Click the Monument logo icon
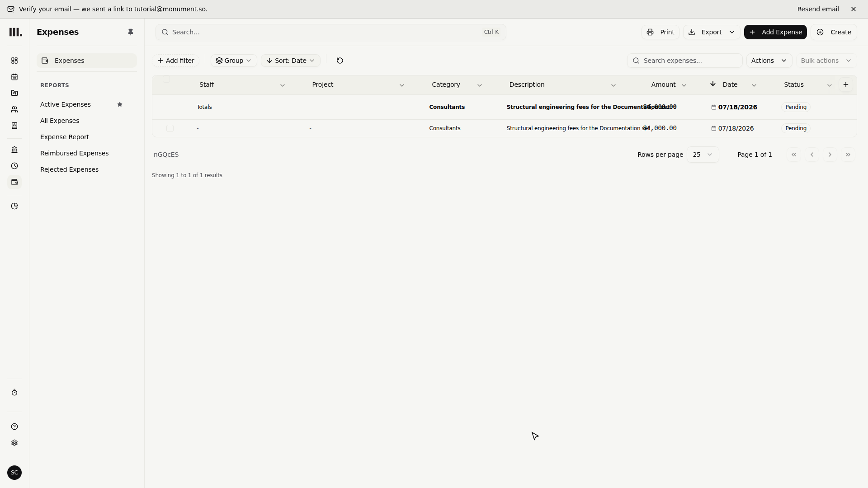 tap(15, 32)
